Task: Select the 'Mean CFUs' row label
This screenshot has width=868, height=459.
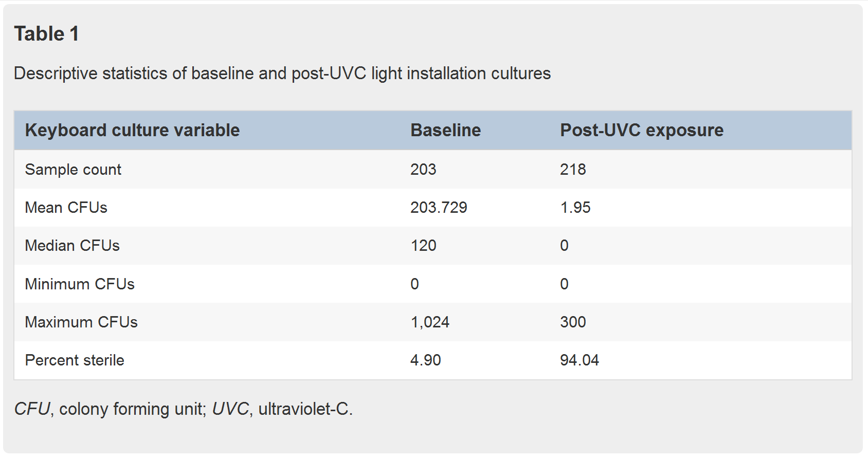Action: [x=66, y=208]
